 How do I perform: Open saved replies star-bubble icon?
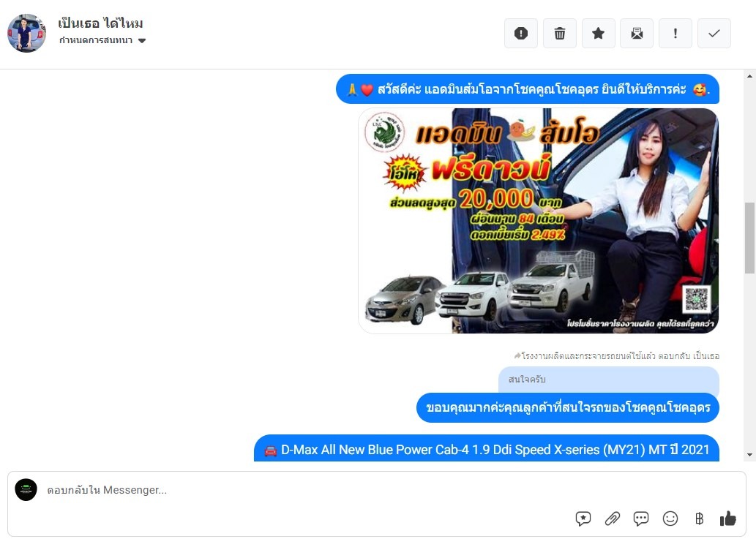pyautogui.click(x=583, y=519)
